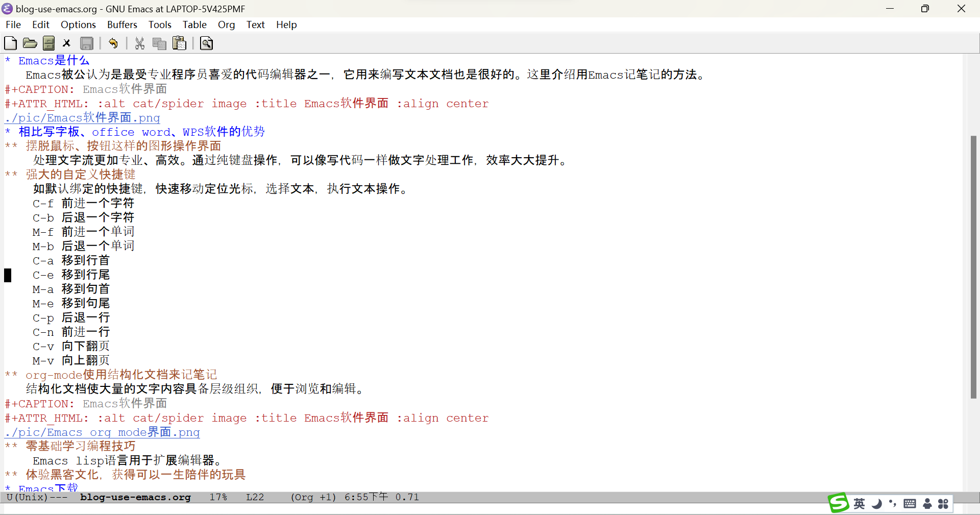The height and width of the screenshot is (515, 980).
Task: Click the vertical scrollbar thumb
Action: (x=973, y=267)
